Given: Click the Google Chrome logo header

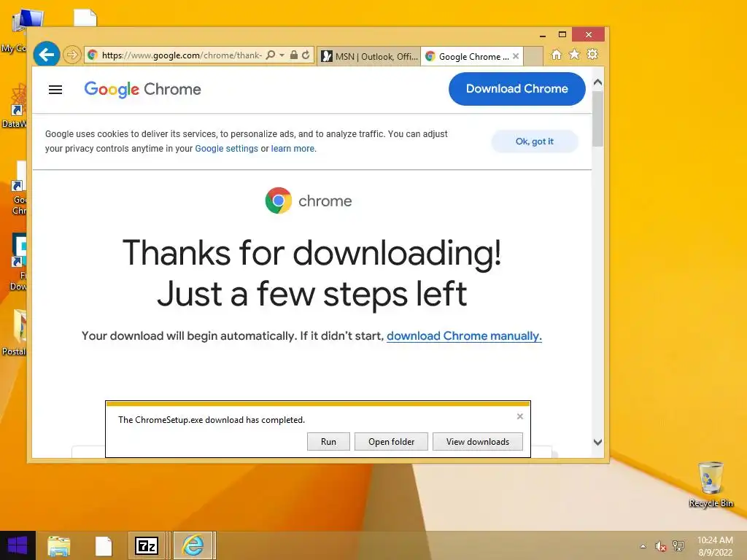Looking at the screenshot, I should tap(142, 89).
